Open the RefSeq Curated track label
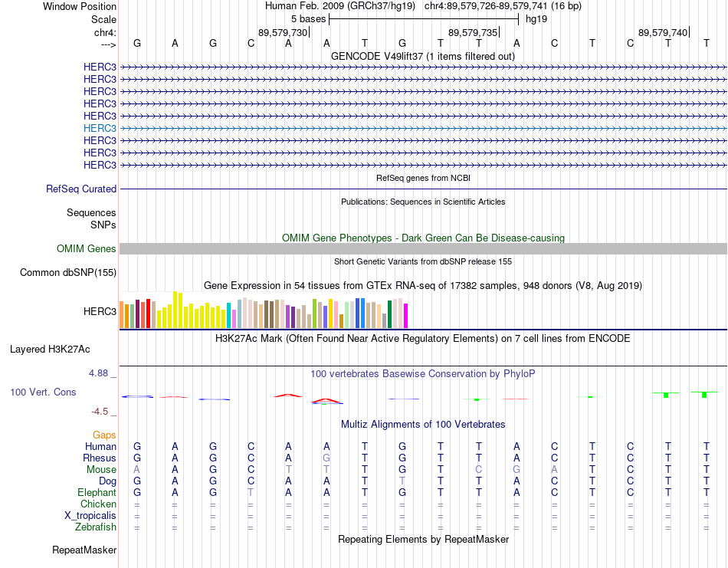 [81, 189]
